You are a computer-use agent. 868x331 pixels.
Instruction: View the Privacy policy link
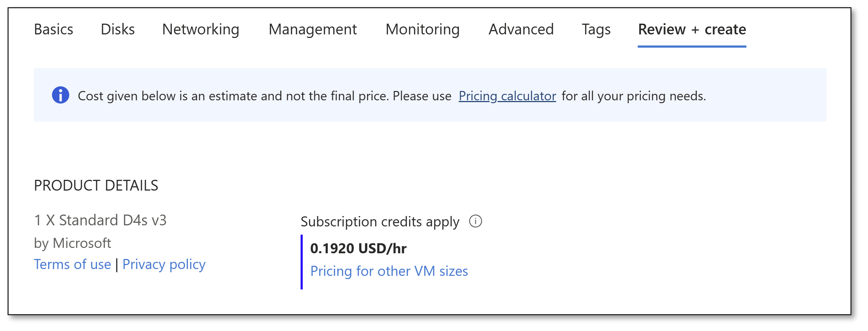164,264
